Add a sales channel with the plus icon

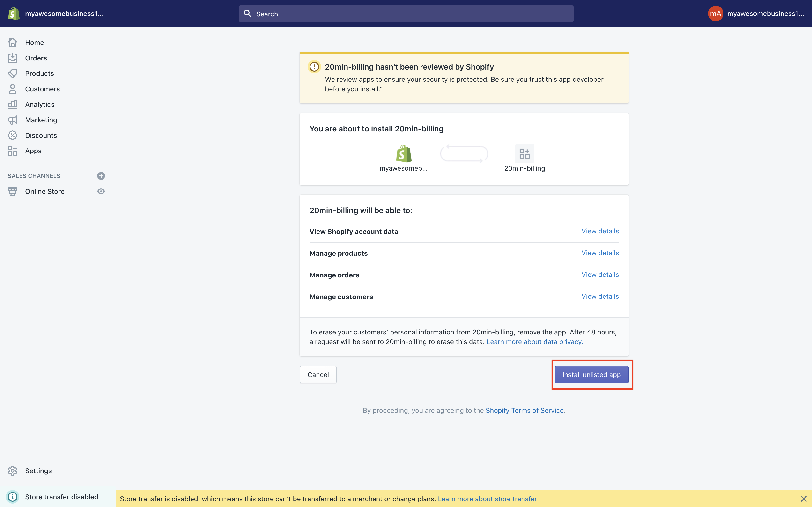pos(101,176)
